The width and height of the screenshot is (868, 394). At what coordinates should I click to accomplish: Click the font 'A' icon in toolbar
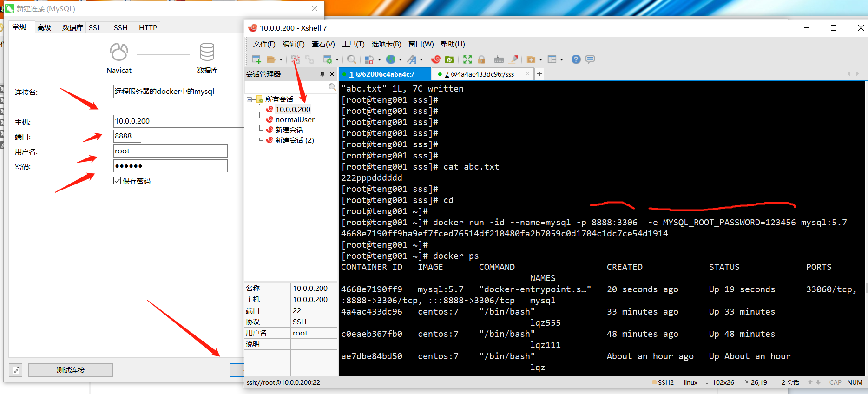click(x=412, y=59)
